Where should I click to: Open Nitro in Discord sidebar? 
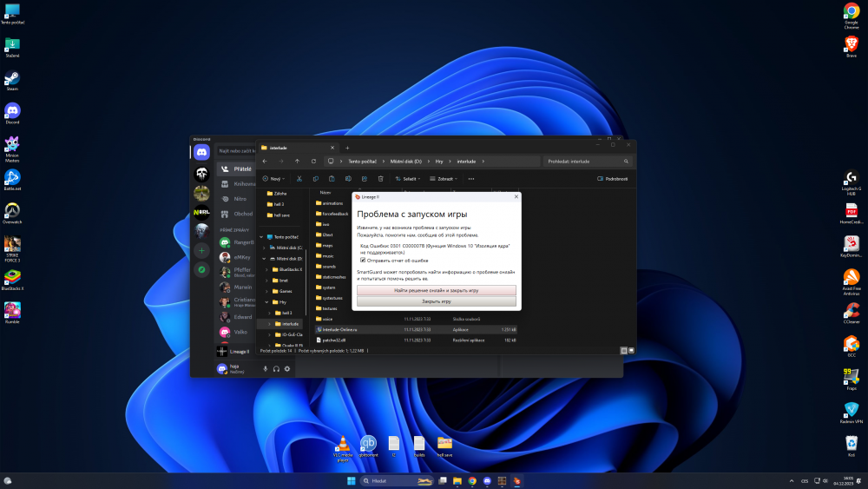tap(236, 199)
